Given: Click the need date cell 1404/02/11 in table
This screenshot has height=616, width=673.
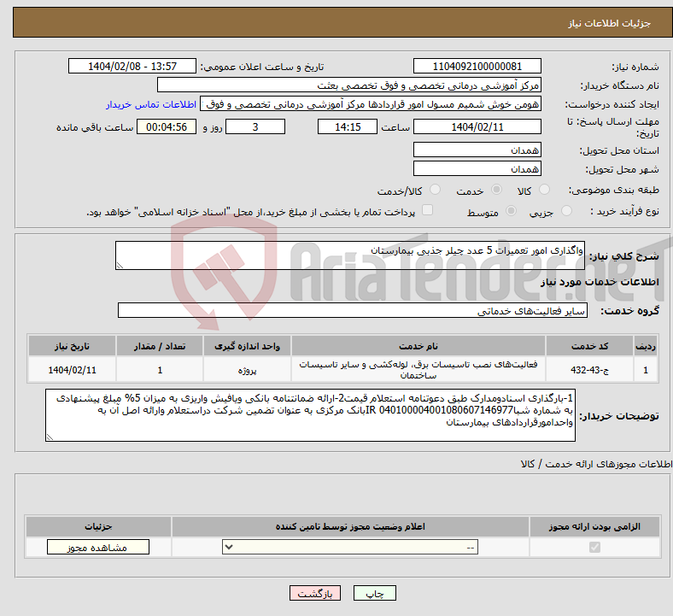Looking at the screenshot, I should click(72, 370).
